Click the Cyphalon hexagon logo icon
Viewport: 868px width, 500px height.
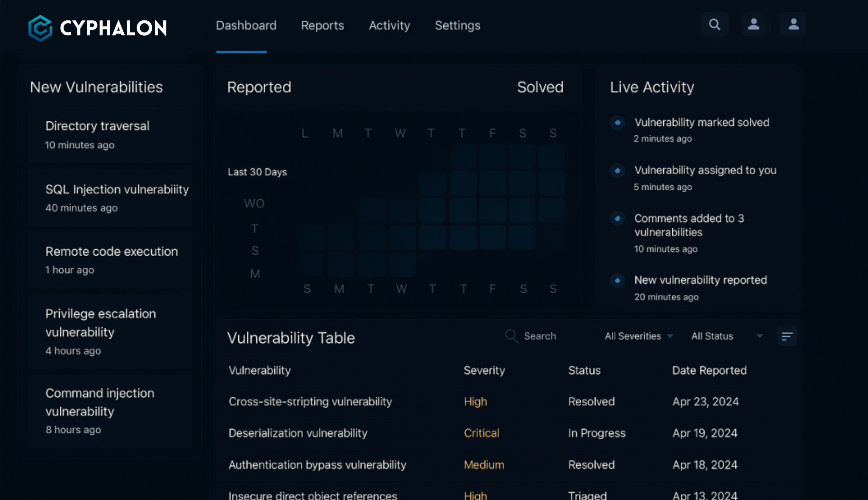(x=40, y=28)
